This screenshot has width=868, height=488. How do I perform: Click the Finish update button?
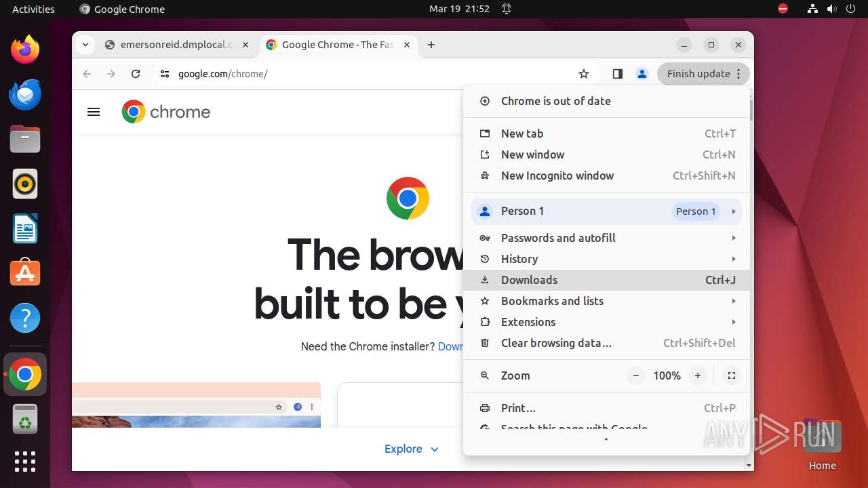click(703, 74)
